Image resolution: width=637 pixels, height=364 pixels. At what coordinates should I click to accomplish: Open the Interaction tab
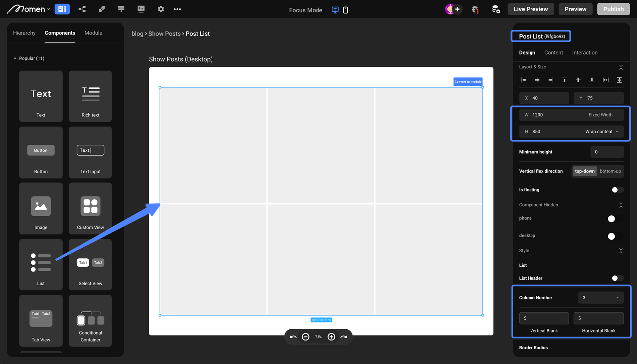[585, 53]
